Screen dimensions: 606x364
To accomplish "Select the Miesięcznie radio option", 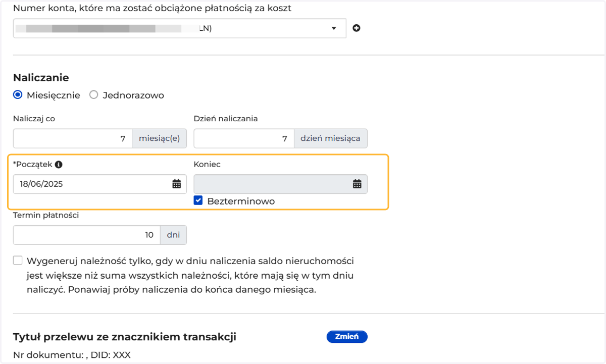I will click(x=18, y=94).
